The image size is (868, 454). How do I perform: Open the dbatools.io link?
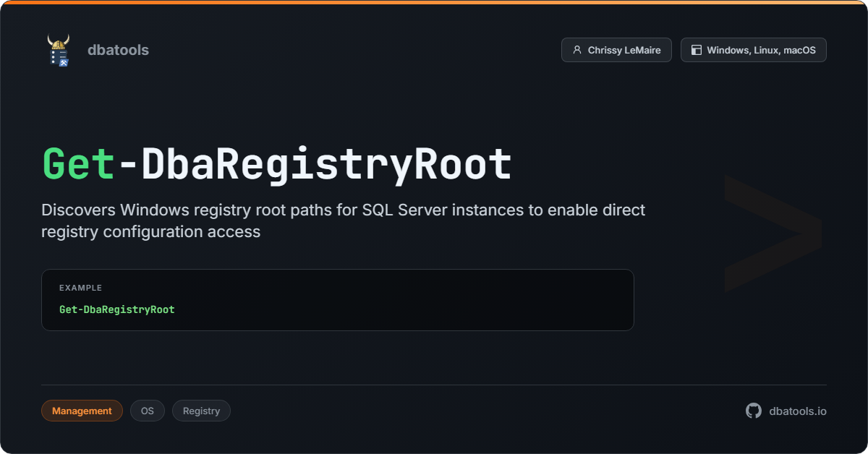point(798,411)
